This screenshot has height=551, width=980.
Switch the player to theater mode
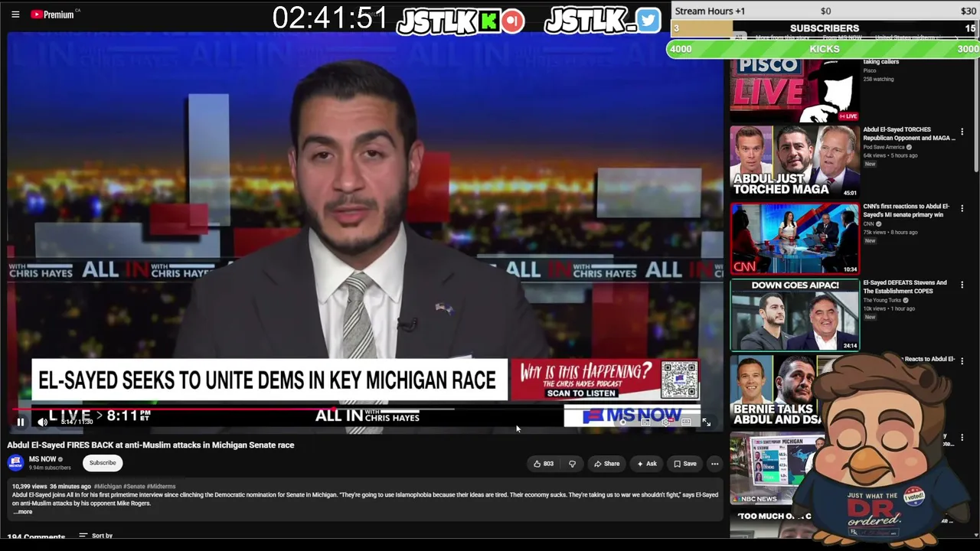[x=686, y=422]
